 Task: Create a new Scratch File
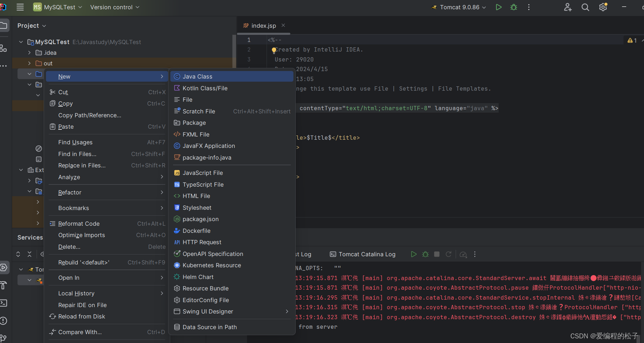[232, 111]
